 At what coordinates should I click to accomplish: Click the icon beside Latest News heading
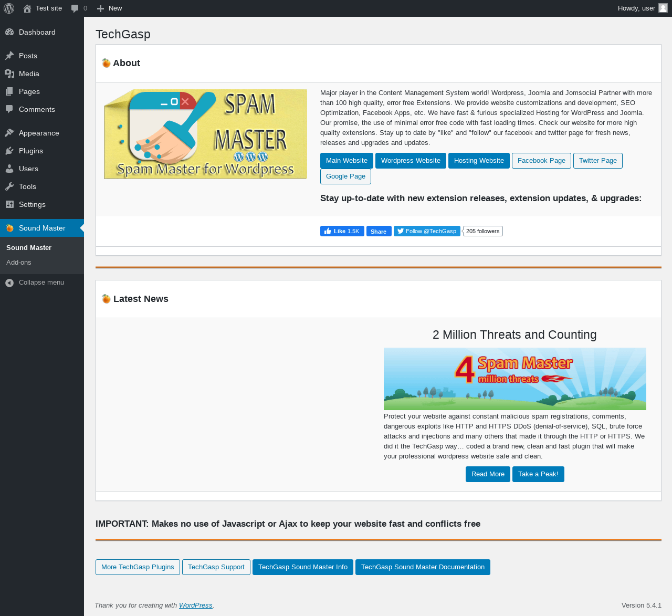click(106, 299)
